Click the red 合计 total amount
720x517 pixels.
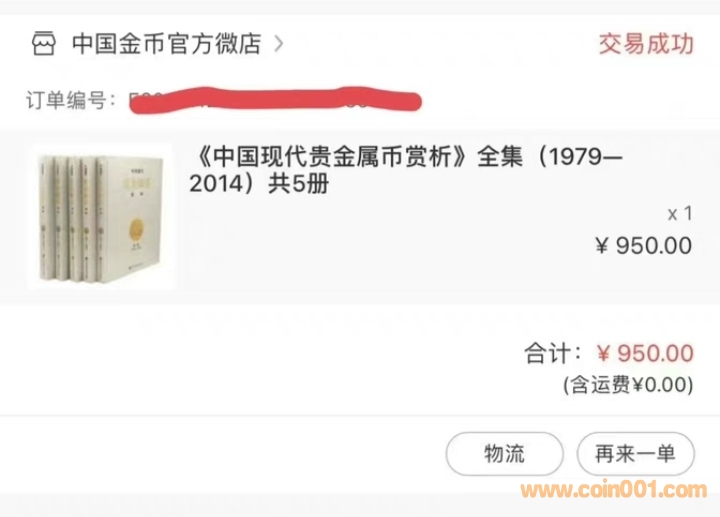coord(645,354)
